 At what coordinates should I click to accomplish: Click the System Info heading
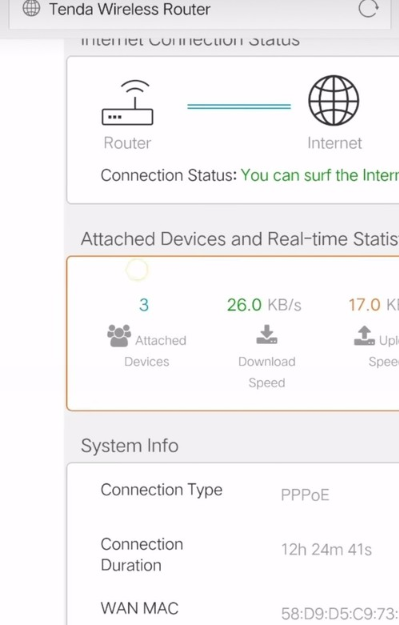pyautogui.click(x=130, y=446)
